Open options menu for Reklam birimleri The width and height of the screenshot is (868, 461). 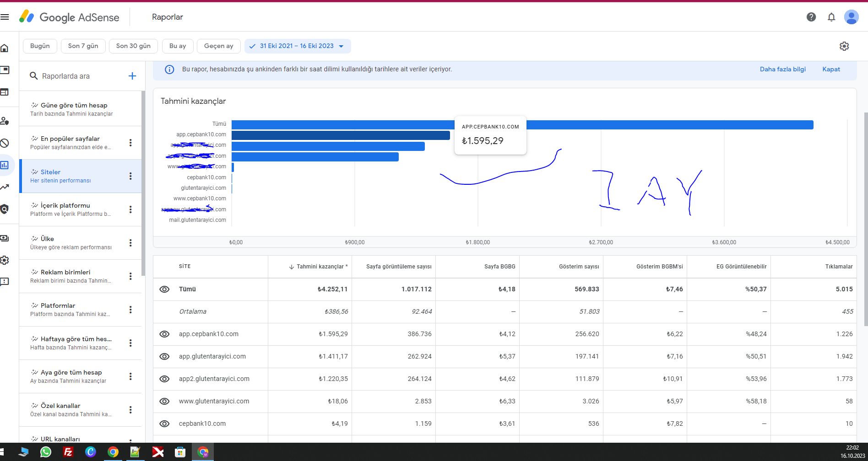tap(130, 276)
